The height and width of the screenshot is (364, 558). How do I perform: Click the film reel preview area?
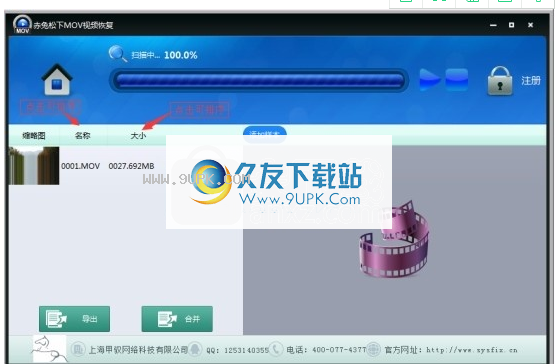394,240
